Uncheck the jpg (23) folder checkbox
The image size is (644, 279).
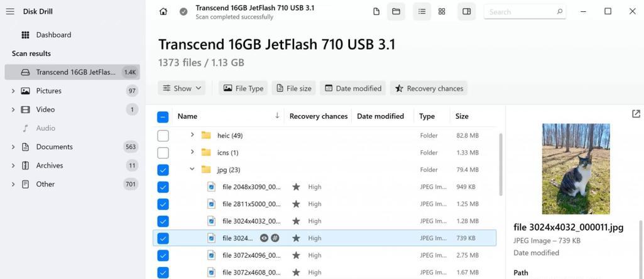[x=163, y=170]
